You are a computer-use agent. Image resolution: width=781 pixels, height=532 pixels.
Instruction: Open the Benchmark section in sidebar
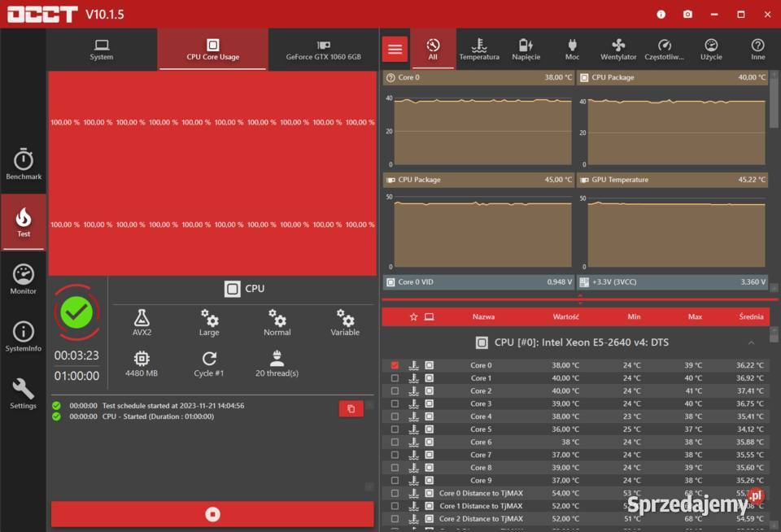tap(24, 164)
